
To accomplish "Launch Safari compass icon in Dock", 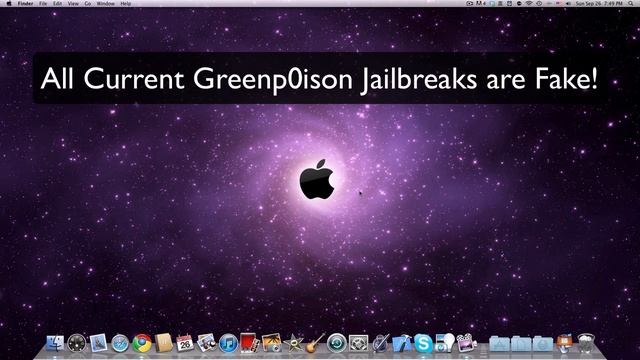I will [120, 343].
